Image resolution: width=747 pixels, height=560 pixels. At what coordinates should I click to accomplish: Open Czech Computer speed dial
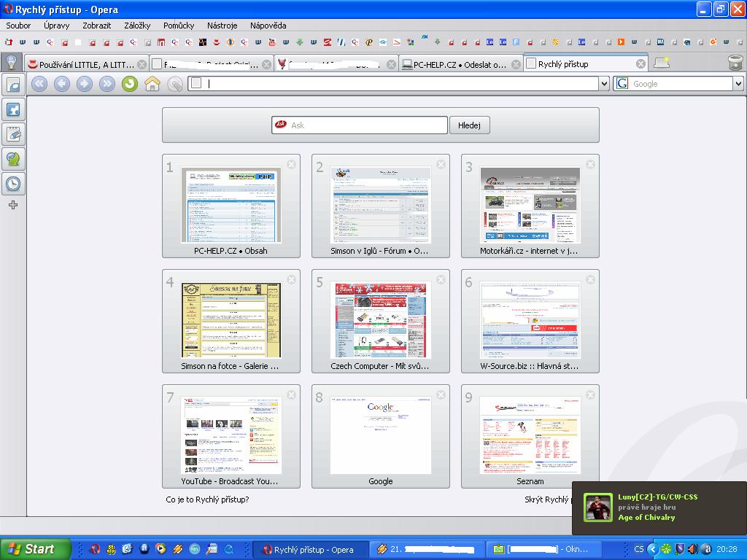(x=381, y=321)
